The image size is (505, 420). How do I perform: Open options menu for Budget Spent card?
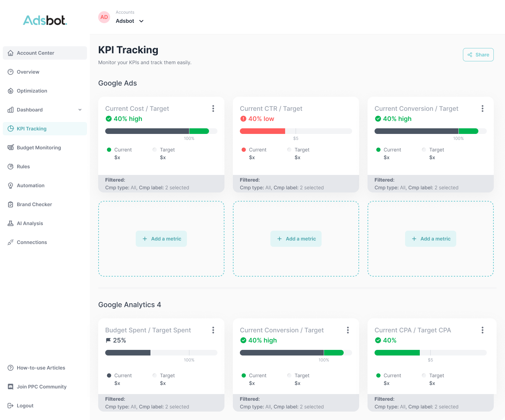(213, 330)
